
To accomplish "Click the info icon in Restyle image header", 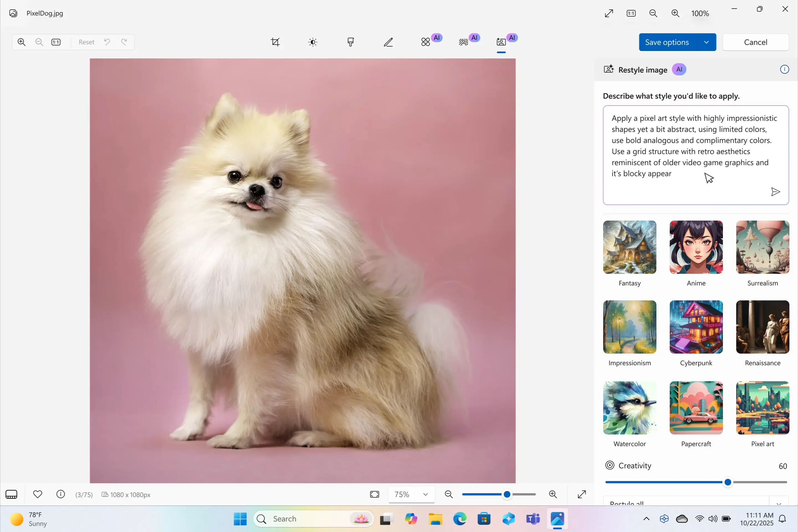I will pyautogui.click(x=784, y=70).
